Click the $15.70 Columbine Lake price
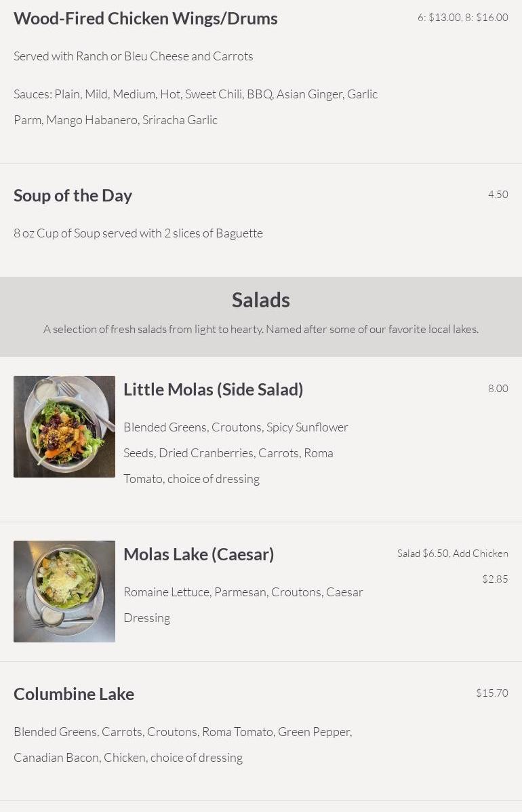 point(491,693)
